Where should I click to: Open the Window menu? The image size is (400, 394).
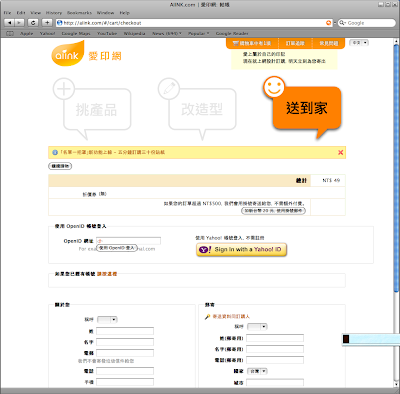(106, 13)
